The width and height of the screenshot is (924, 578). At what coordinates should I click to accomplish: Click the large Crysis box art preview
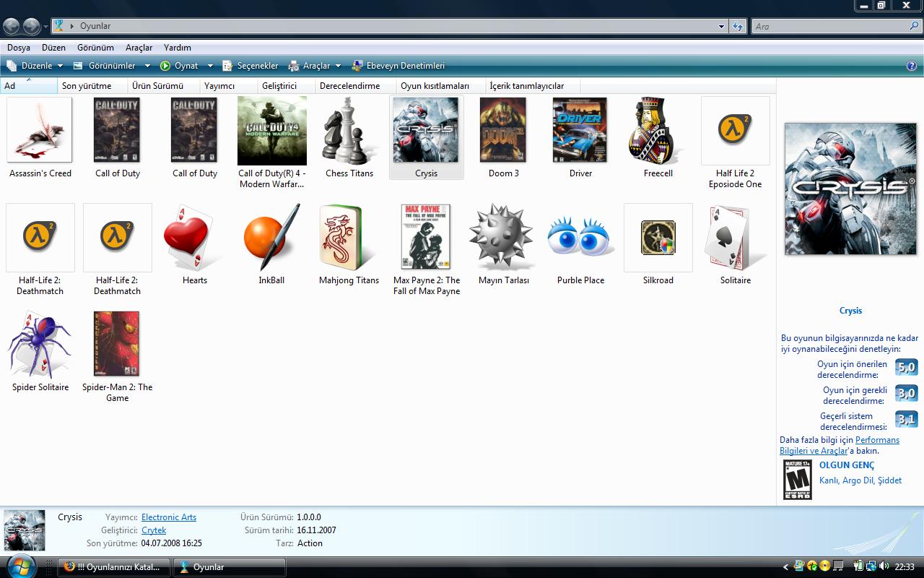tap(850, 189)
